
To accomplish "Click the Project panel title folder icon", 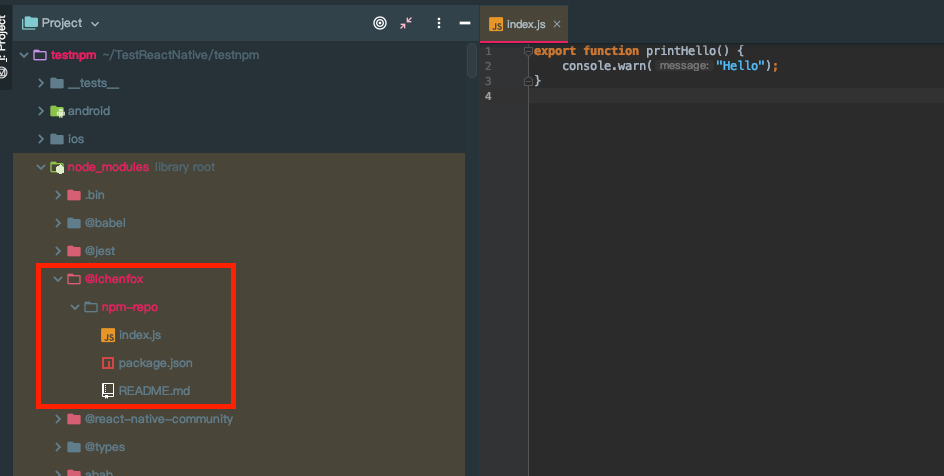I will [30, 23].
